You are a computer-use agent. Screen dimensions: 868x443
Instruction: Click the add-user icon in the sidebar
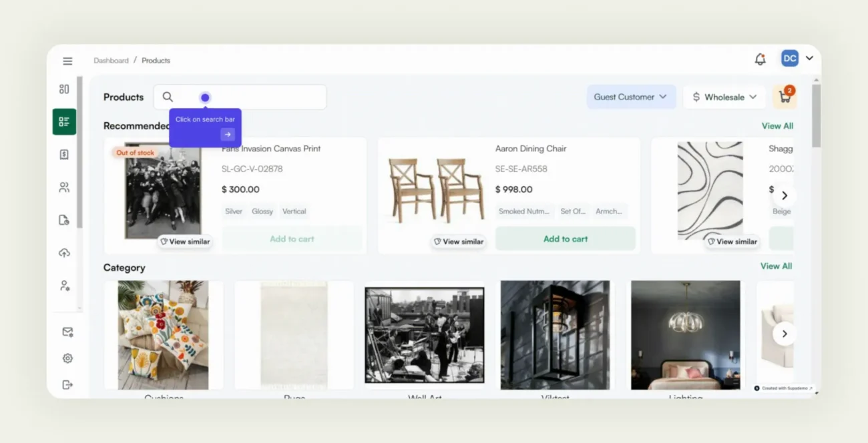(64, 286)
